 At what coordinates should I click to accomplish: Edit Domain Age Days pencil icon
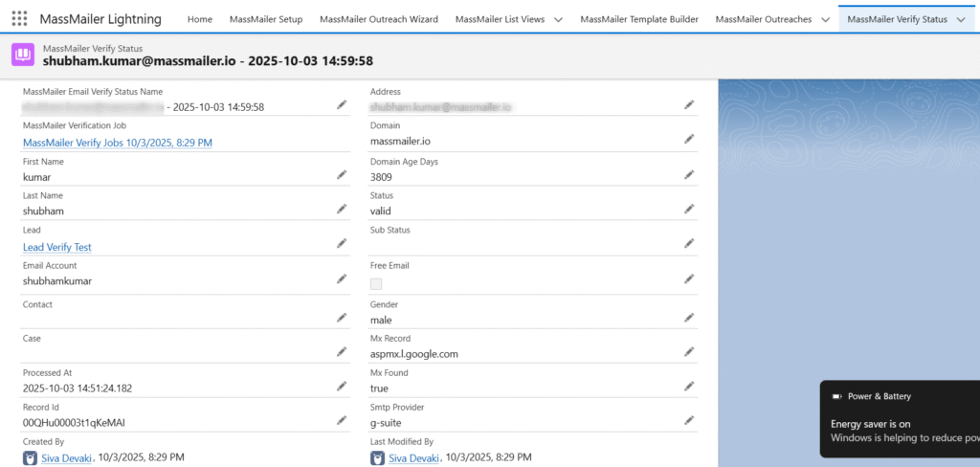[x=688, y=174]
